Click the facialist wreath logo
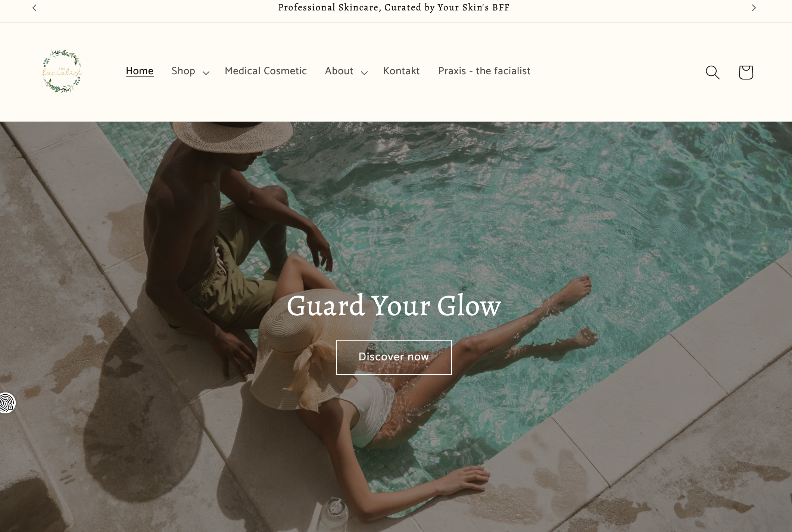Image resolution: width=792 pixels, height=532 pixels. [x=62, y=71]
